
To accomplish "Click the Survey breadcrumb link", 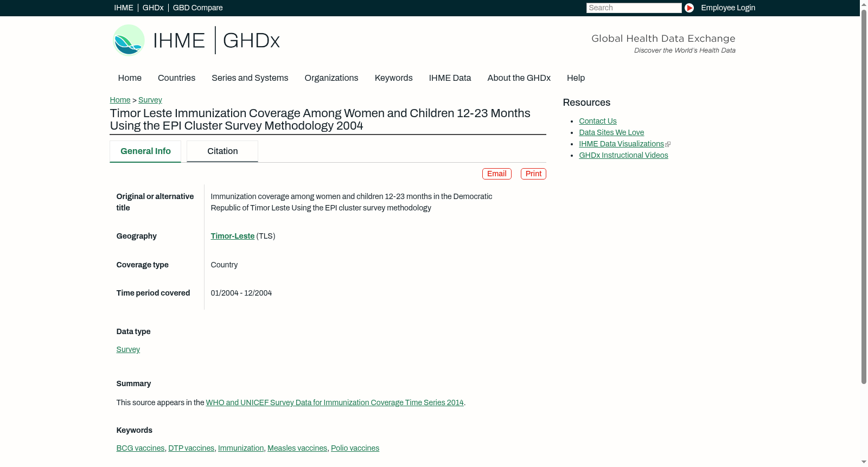I will click(x=150, y=100).
